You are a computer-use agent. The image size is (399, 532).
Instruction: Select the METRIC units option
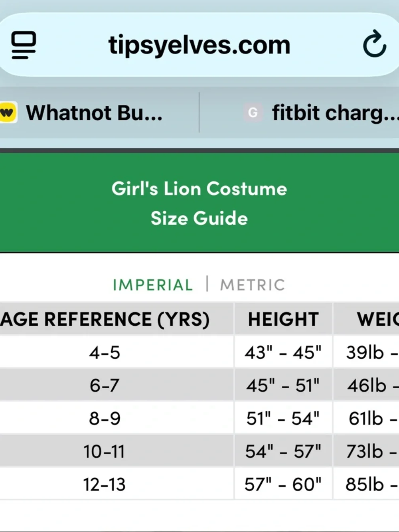pos(253,285)
